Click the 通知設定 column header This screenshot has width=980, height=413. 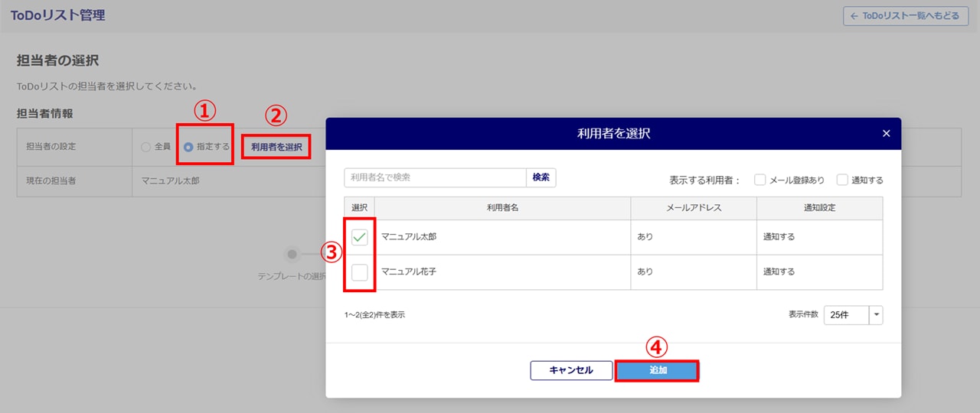pyautogui.click(x=819, y=208)
